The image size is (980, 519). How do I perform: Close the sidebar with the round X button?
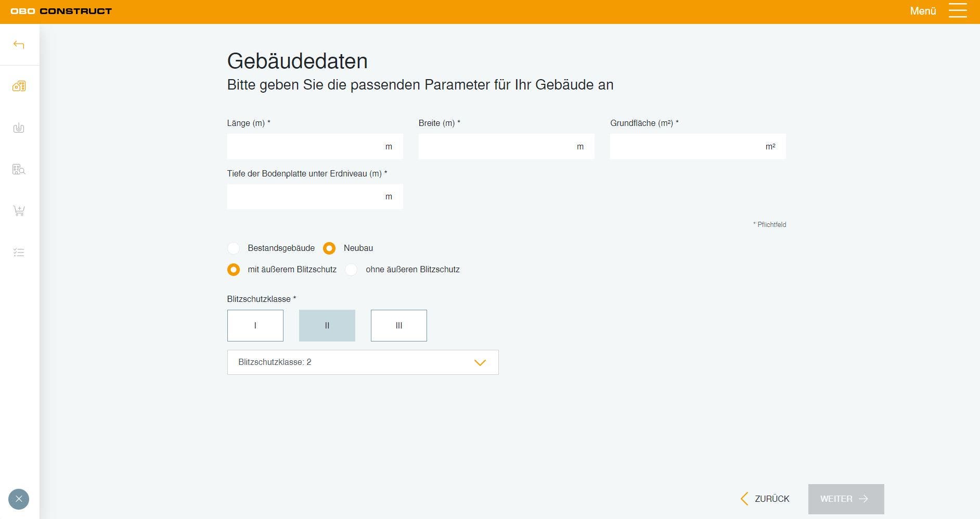point(19,499)
